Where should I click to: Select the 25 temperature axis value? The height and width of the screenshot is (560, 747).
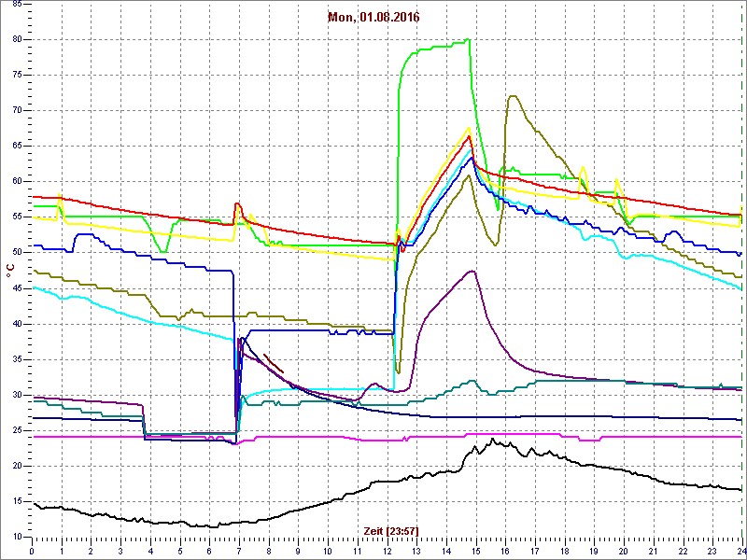click(15, 430)
